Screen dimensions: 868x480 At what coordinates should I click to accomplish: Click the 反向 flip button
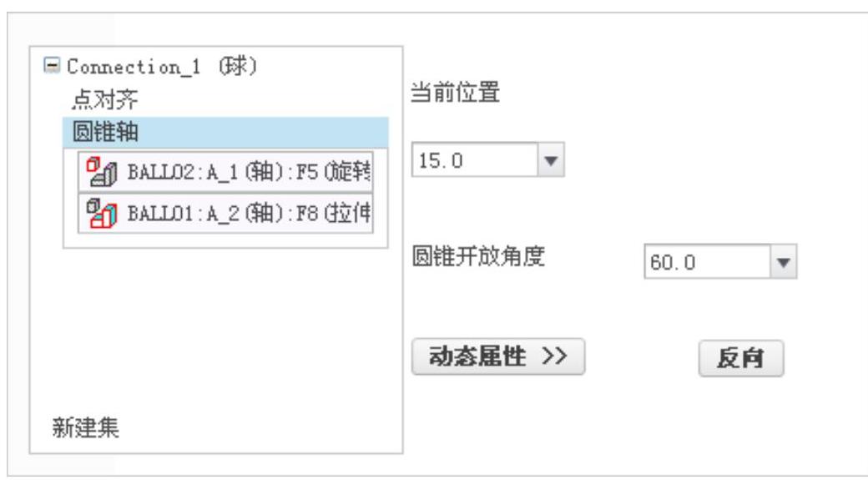click(741, 358)
